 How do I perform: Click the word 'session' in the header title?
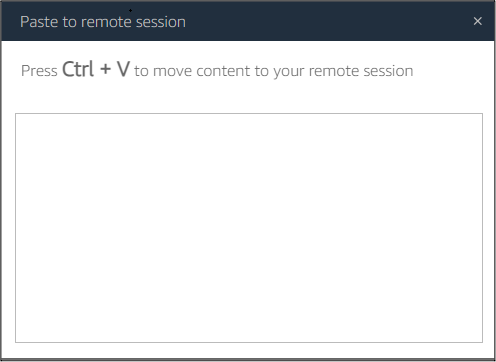161,22
